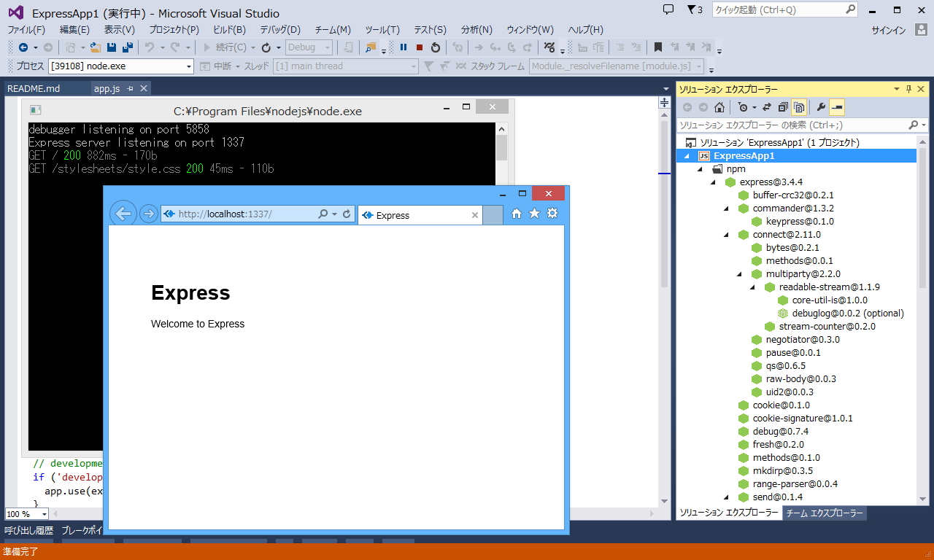The width and height of the screenshot is (934, 560).
Task: Click the Save All toolbar icon
Action: [128, 47]
